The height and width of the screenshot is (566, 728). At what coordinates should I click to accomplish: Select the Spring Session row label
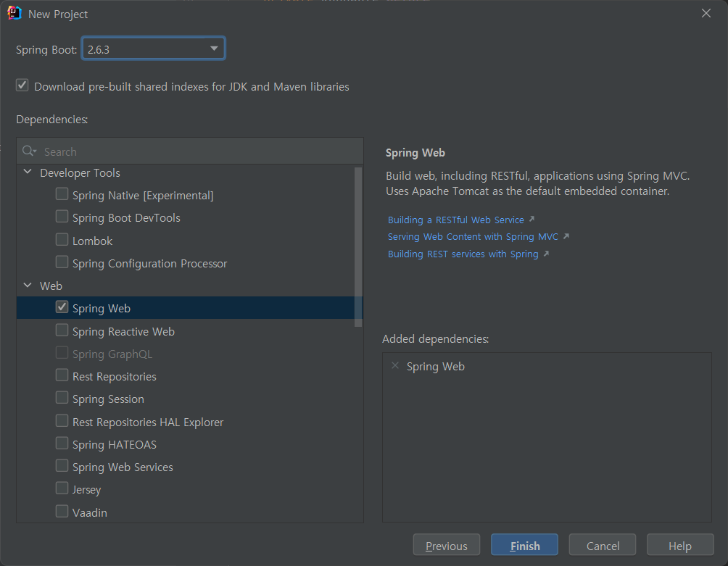pyautogui.click(x=108, y=399)
